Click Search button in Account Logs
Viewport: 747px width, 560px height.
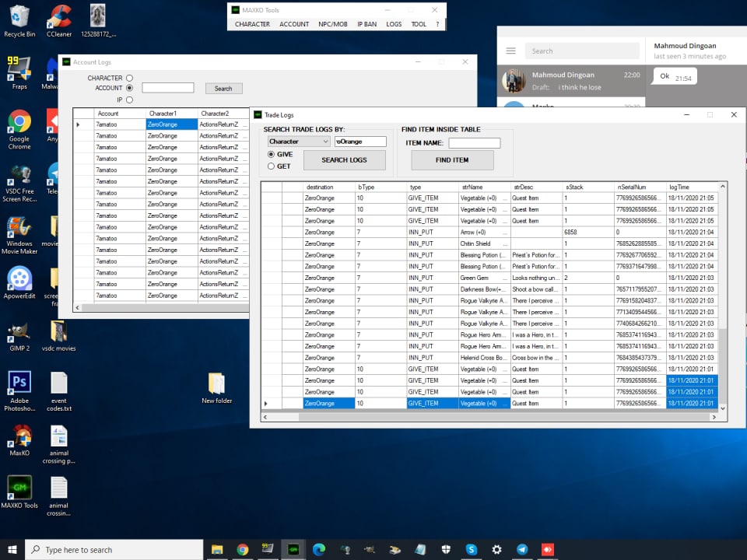(x=223, y=88)
